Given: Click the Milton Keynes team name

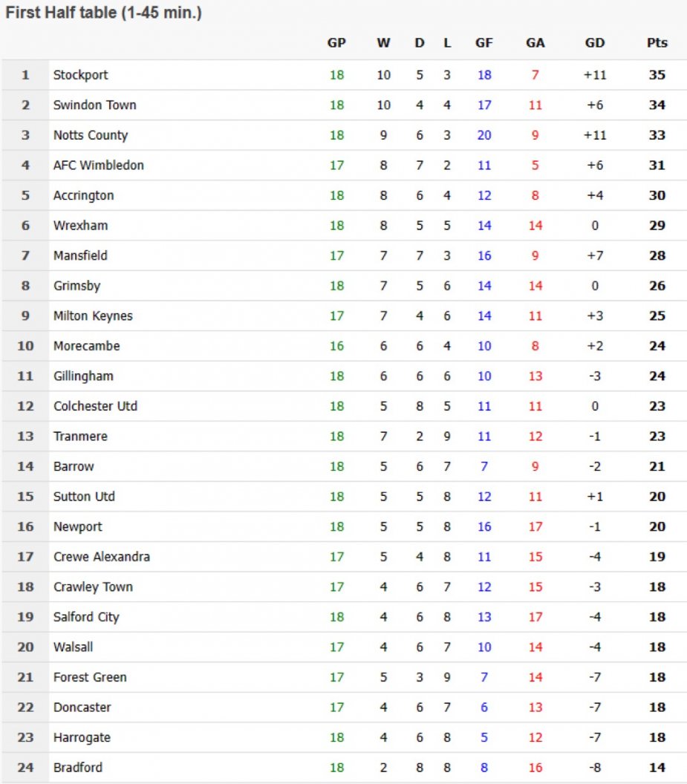Looking at the screenshot, I should point(93,316).
